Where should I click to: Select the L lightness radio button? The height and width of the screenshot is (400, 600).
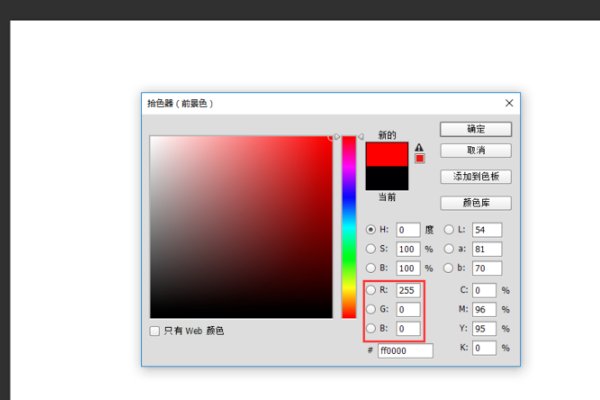(447, 230)
